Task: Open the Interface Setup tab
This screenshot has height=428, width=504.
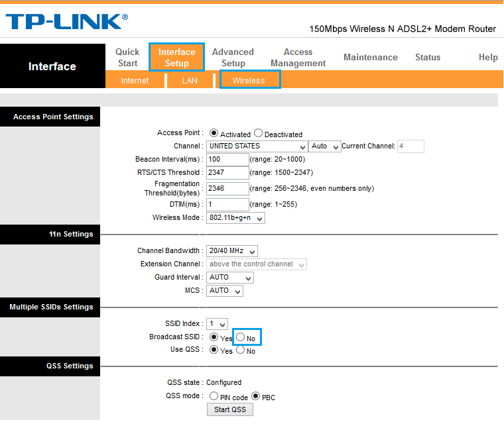Action: [x=177, y=58]
